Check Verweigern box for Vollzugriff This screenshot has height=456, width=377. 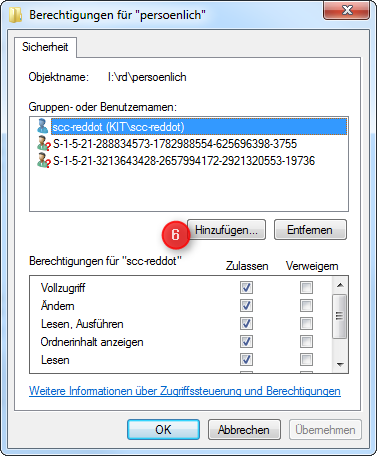coord(306,287)
